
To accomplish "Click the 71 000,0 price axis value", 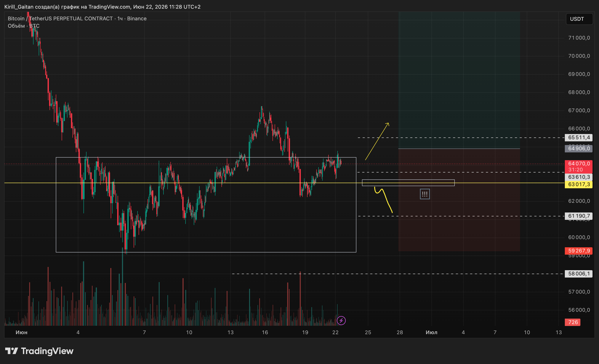I will click(579, 38).
